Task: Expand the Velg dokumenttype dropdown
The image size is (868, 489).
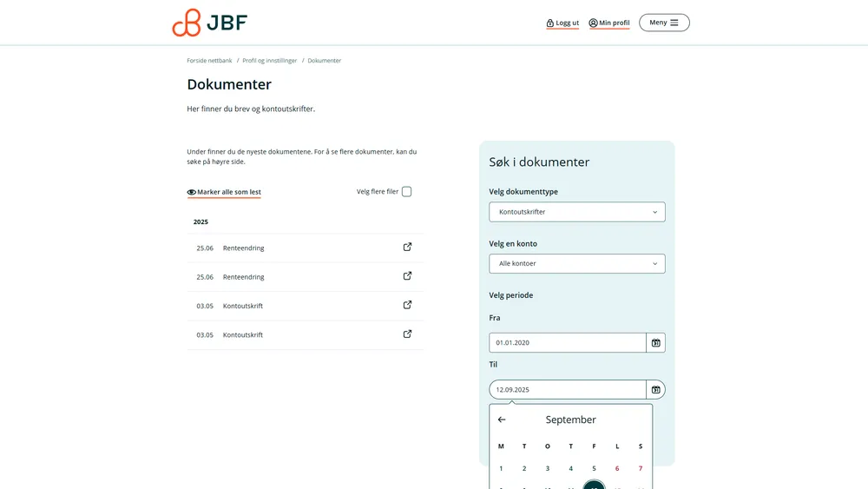Action: 576,212
